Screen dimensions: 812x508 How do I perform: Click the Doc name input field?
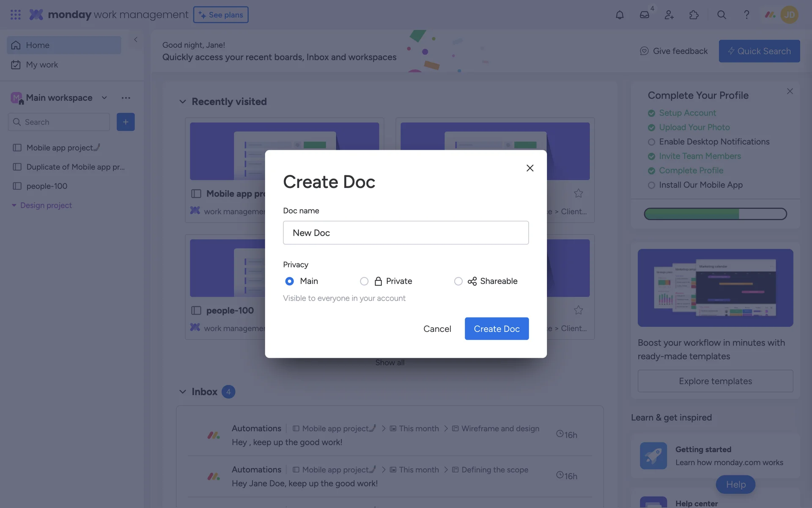click(406, 232)
